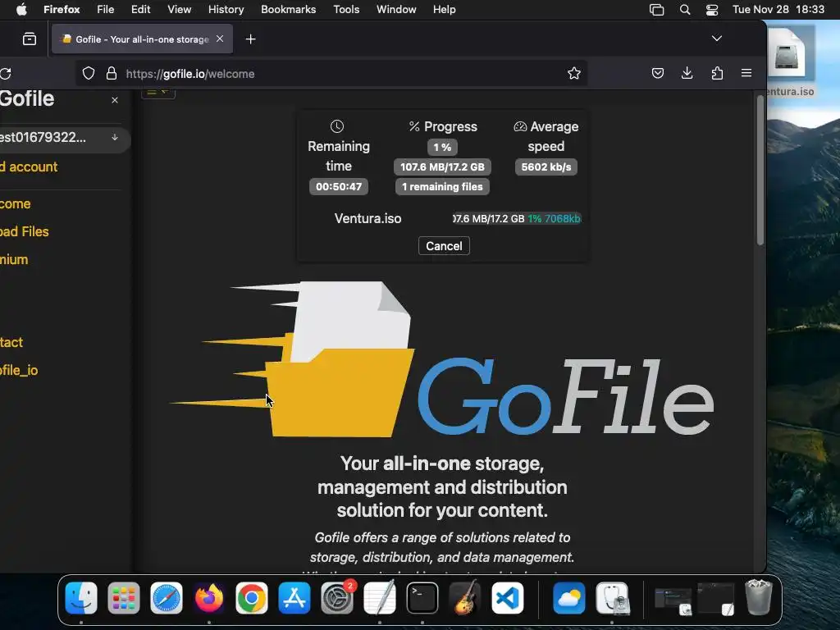Launch Safari from the Dock

[x=166, y=598]
